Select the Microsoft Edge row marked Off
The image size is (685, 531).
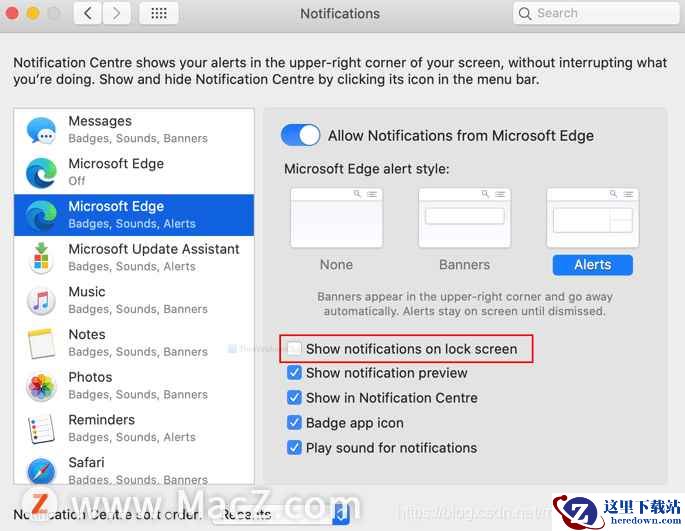point(134,173)
